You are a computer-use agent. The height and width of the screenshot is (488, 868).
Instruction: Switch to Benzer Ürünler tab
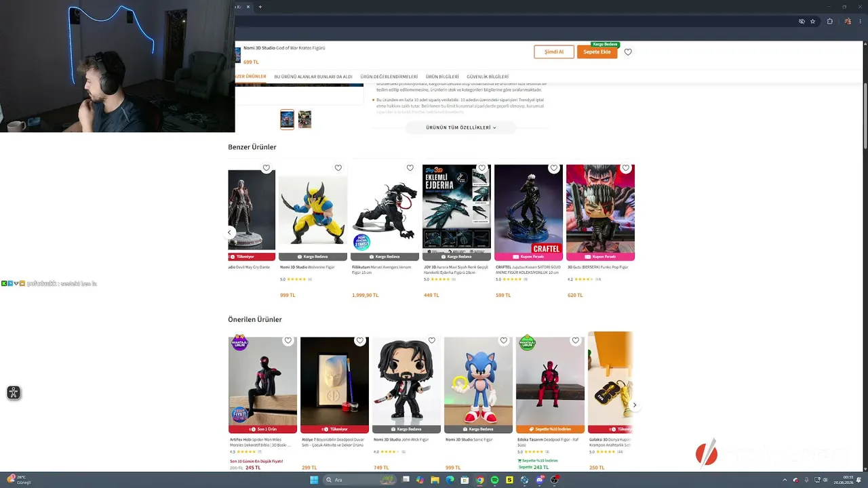251,77
